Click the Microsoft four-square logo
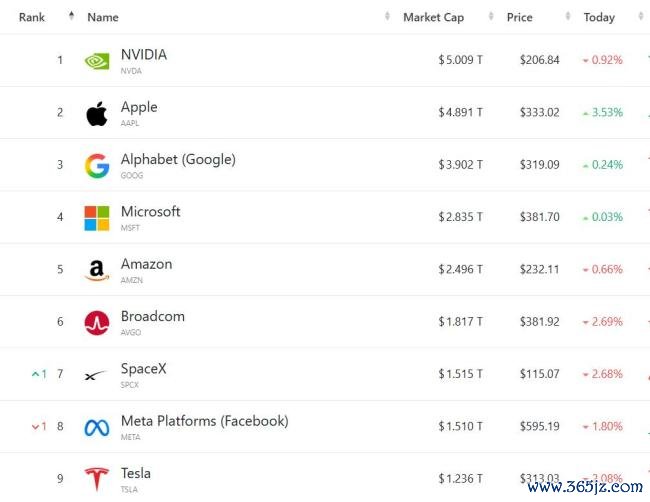 click(x=97, y=218)
